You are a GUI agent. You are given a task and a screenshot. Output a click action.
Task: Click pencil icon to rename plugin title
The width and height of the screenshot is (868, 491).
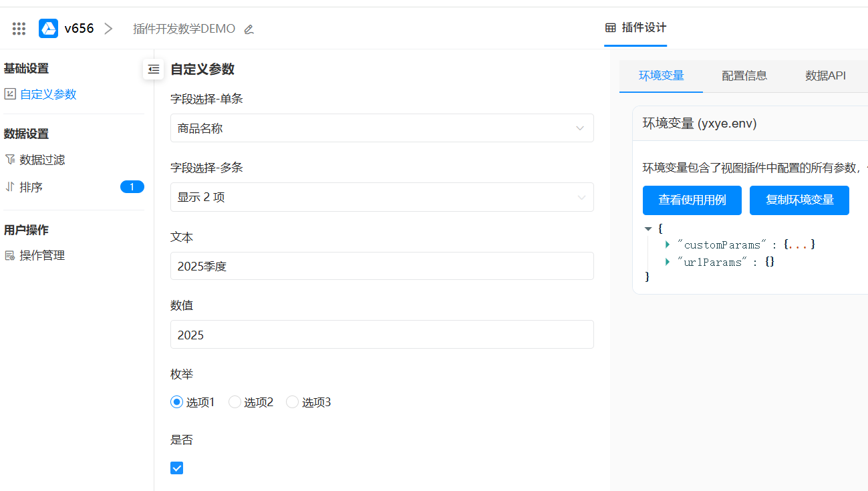click(249, 29)
